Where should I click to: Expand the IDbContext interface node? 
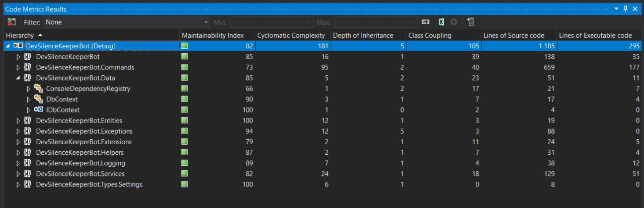[x=29, y=110]
